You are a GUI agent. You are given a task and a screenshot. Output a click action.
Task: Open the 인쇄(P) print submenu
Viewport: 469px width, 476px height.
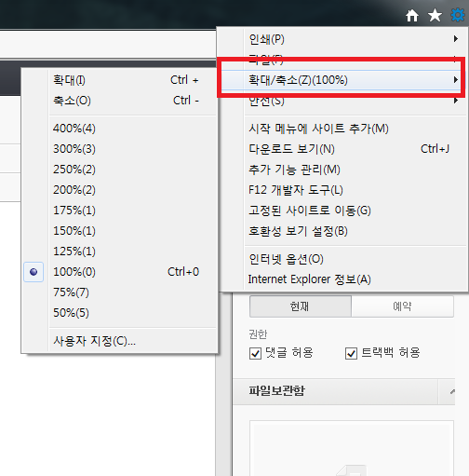tap(342, 39)
